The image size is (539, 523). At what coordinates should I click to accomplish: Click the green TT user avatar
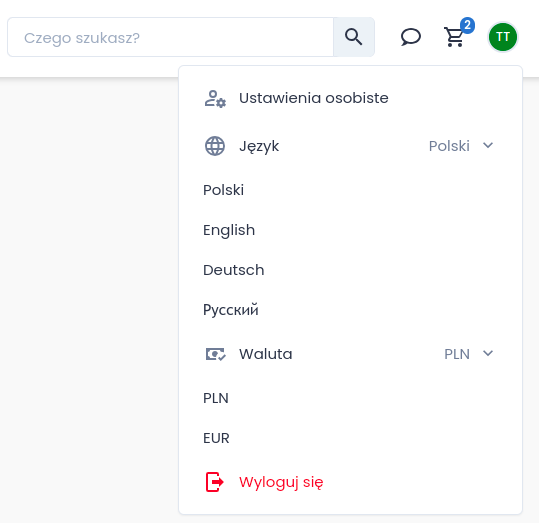click(x=503, y=37)
